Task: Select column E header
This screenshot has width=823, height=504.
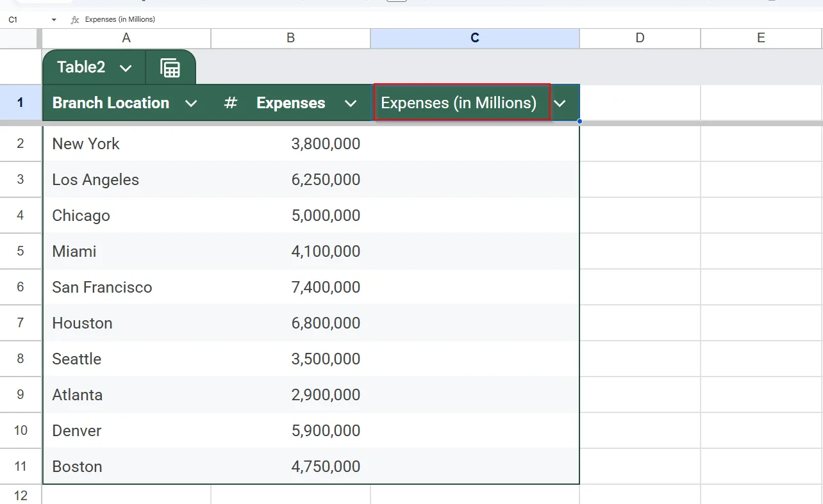Action: point(761,38)
